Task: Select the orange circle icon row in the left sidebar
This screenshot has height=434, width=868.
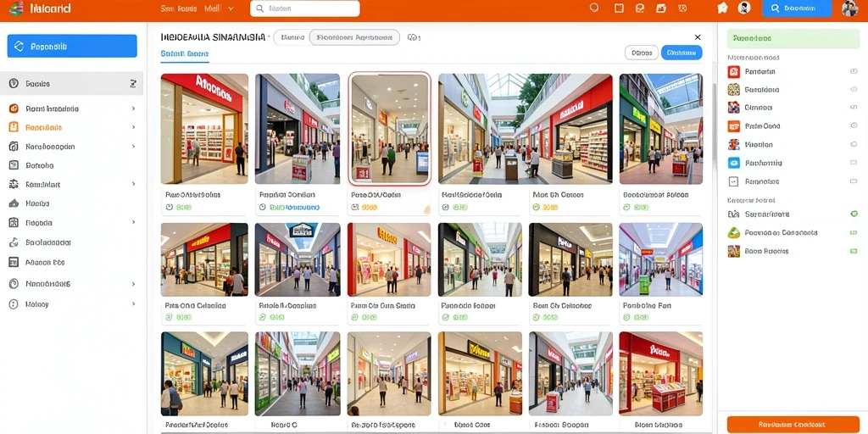Action: pos(72,109)
